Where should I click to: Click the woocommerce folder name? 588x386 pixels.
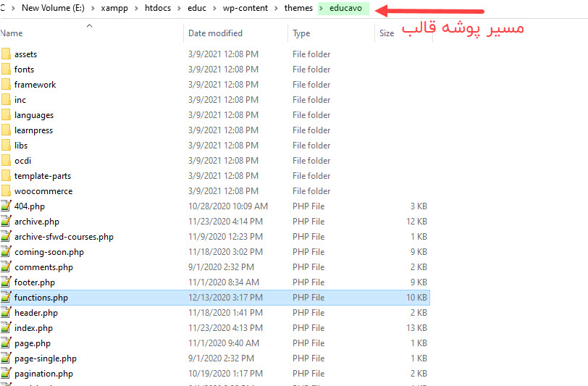tap(43, 191)
